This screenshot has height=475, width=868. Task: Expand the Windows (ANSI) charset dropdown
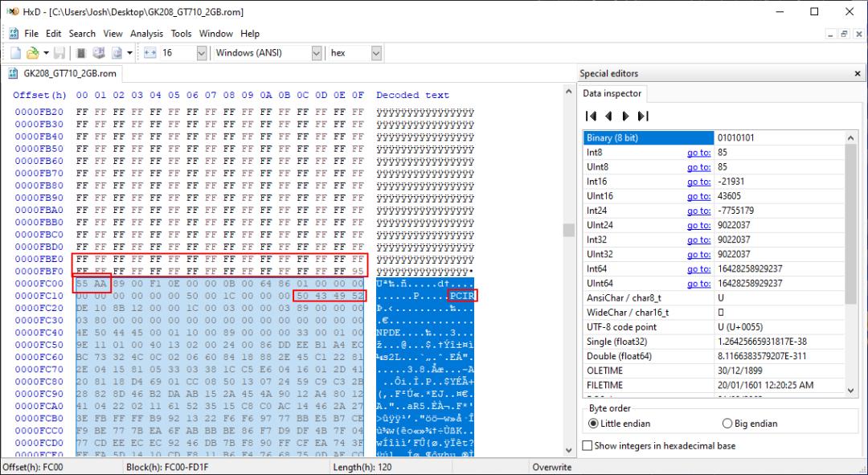point(316,53)
